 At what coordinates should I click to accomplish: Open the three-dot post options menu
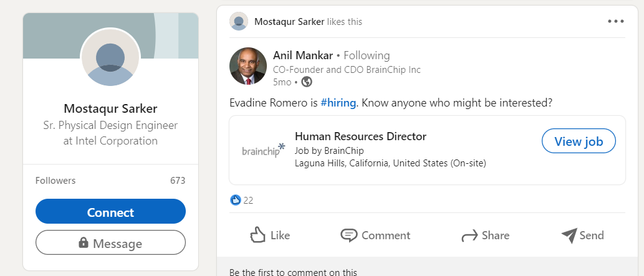pyautogui.click(x=616, y=21)
